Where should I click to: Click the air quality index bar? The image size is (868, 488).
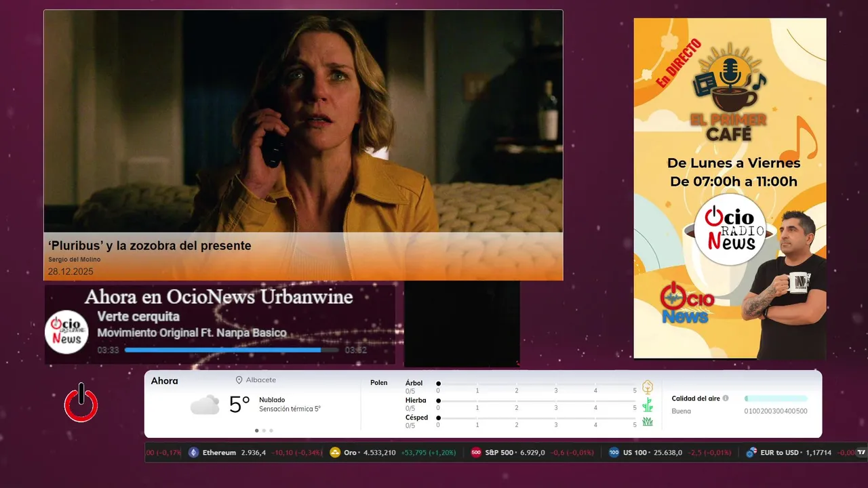(776, 399)
